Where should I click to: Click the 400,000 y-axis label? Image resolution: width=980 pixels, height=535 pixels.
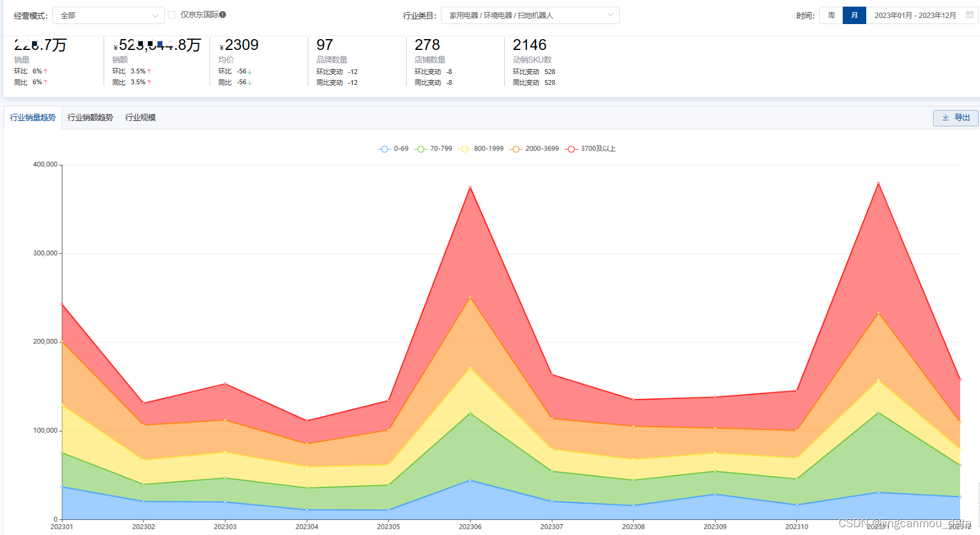[x=45, y=164]
